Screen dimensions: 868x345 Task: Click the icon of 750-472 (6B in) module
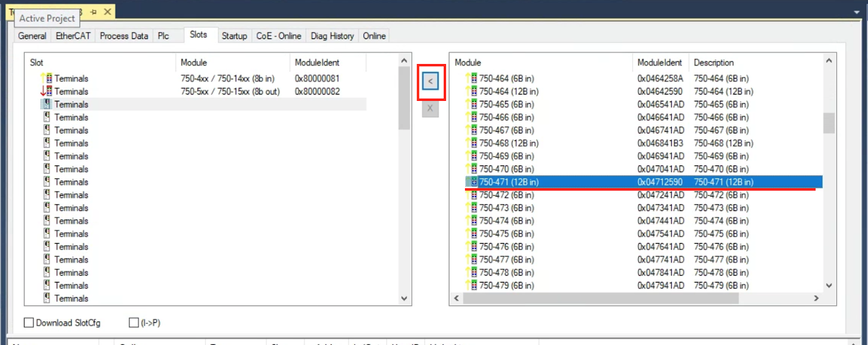tap(473, 195)
